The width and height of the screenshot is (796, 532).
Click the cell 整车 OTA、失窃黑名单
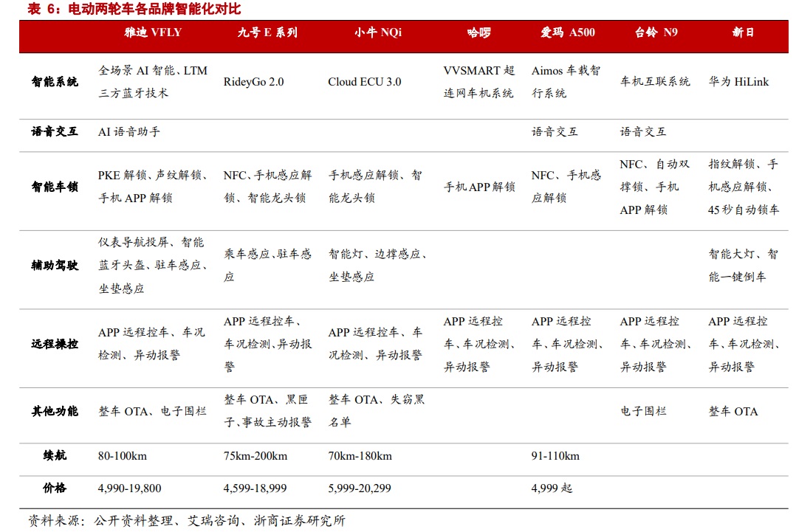click(x=376, y=411)
